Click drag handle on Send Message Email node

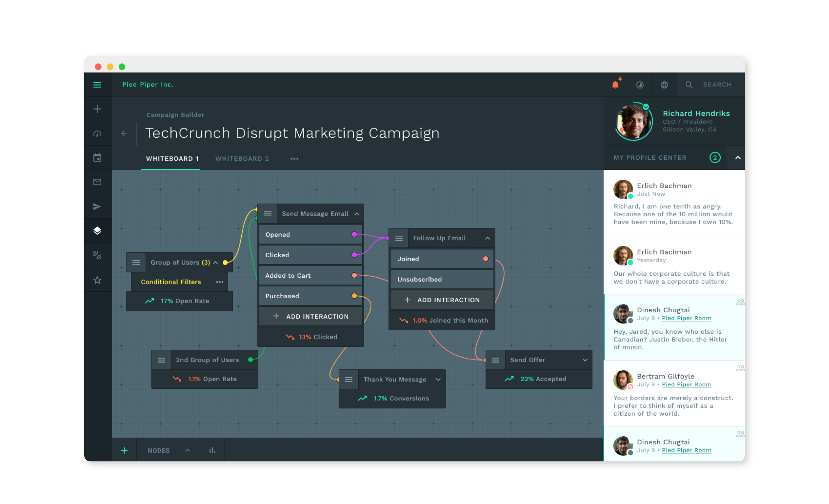[268, 214]
